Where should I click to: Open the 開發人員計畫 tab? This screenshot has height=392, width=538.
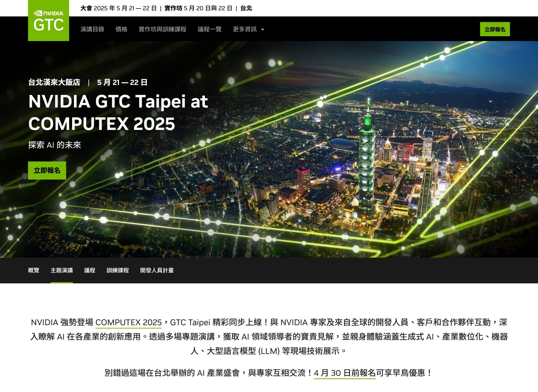pos(157,270)
